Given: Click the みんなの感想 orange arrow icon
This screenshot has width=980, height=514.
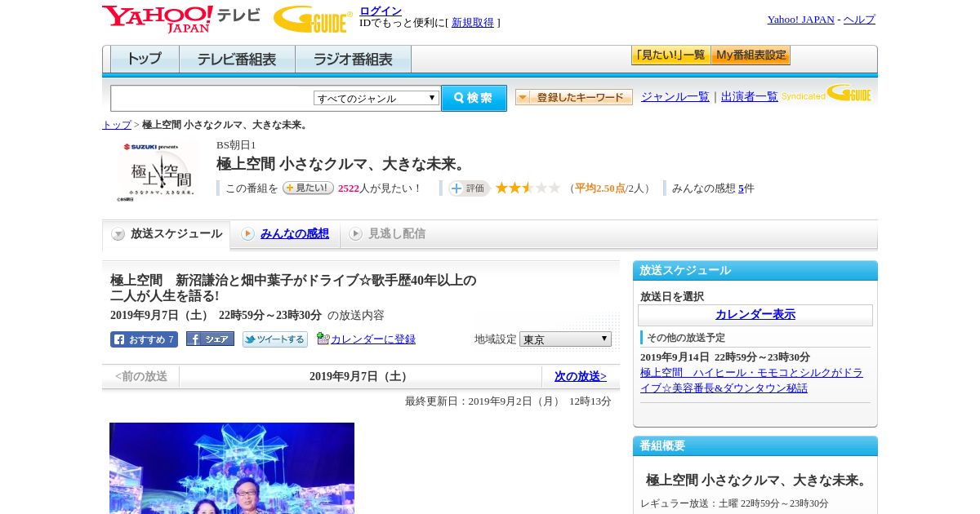Looking at the screenshot, I should click(247, 234).
